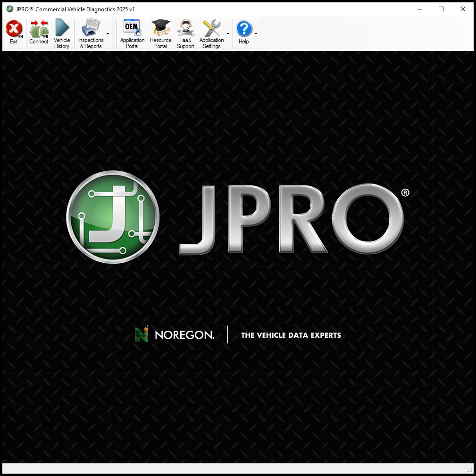Viewport: 476px width, 476px height.
Task: Click the Noregon logo
Action: [174, 334]
